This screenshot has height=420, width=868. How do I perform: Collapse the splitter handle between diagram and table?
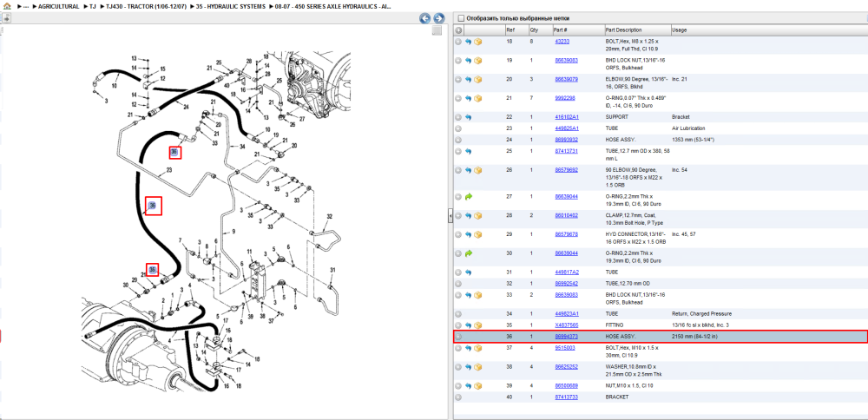click(450, 215)
